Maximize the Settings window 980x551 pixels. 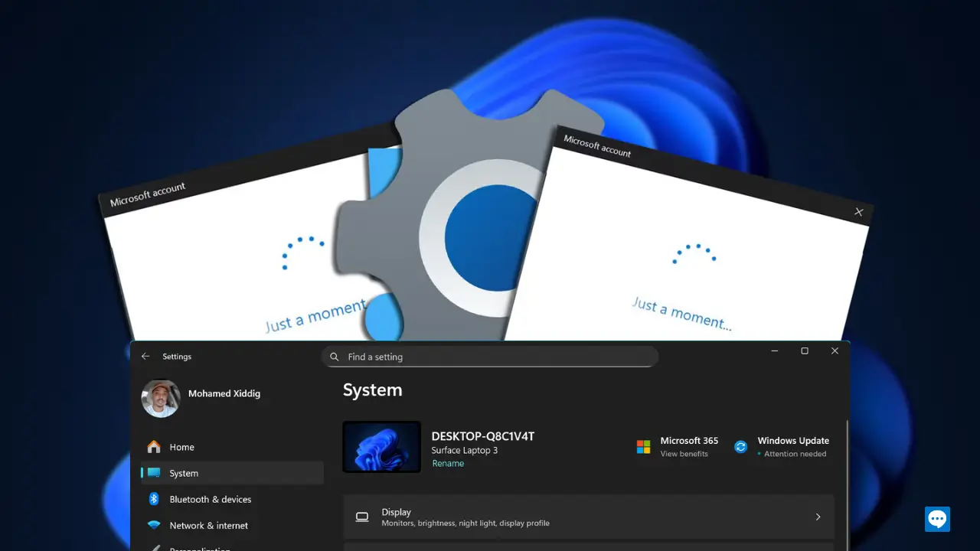tap(805, 351)
